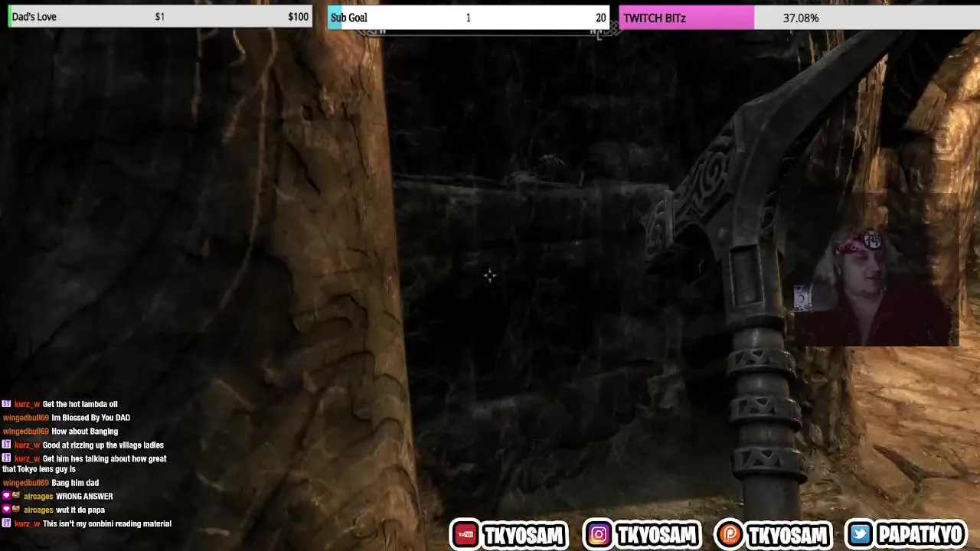Screen dimensions: 980x551
Task: Click chat message "Get the hot lambda oil"
Action: point(80,404)
